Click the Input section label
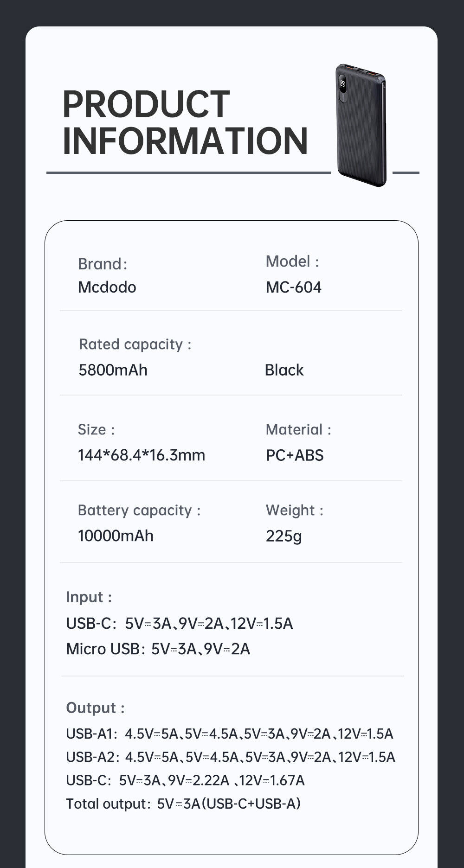Screen dimensions: 464x868 89,597
